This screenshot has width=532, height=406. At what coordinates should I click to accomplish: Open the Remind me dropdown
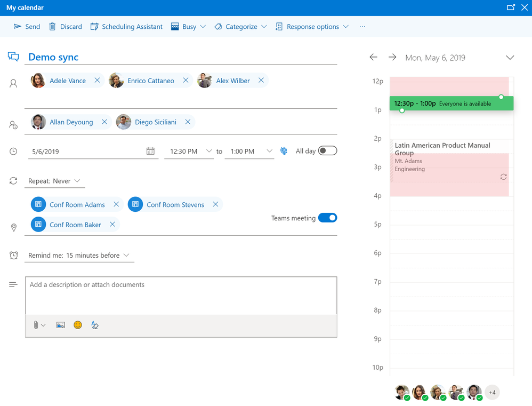point(79,255)
